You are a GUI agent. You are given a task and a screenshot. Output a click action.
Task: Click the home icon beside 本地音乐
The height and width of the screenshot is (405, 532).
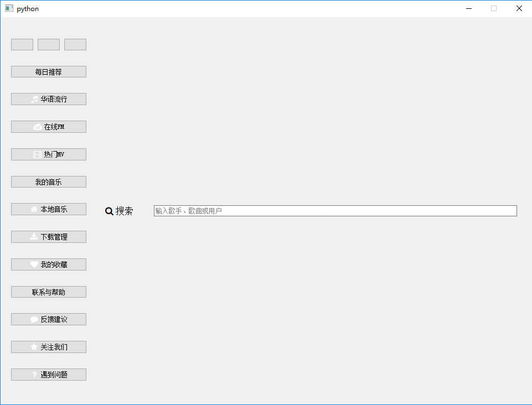[34, 209]
